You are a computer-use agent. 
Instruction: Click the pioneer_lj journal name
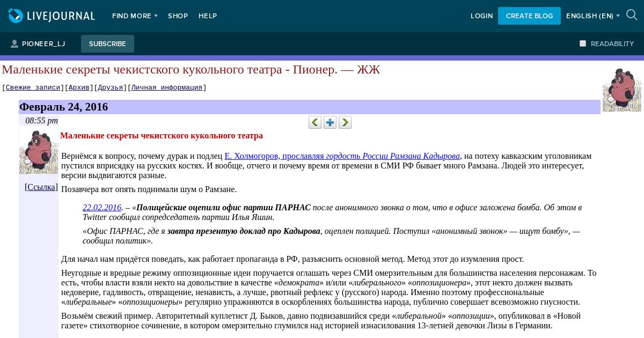point(43,44)
